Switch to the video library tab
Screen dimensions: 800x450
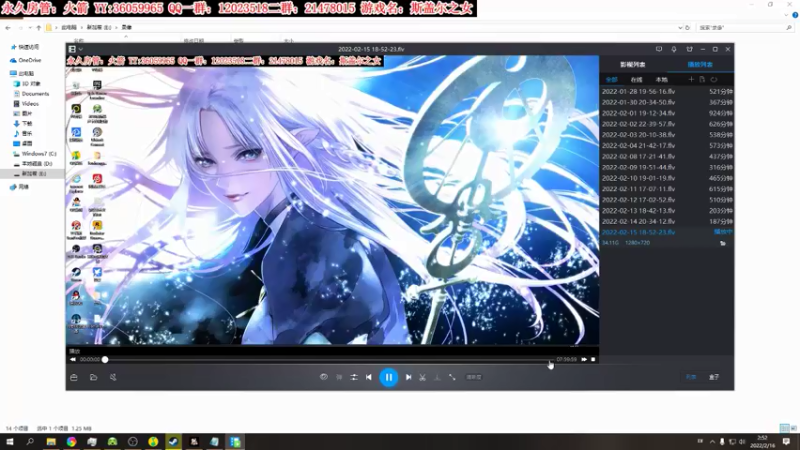click(x=633, y=65)
